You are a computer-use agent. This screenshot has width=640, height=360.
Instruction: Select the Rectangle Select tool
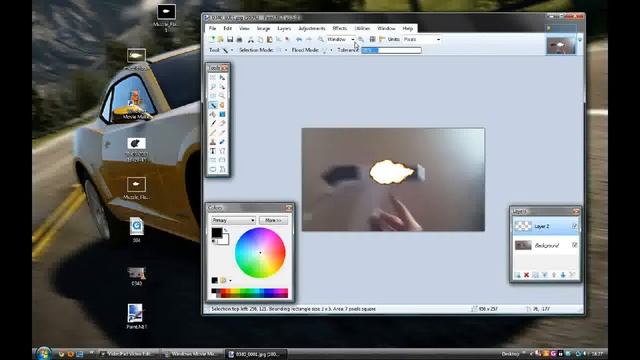[x=213, y=77]
